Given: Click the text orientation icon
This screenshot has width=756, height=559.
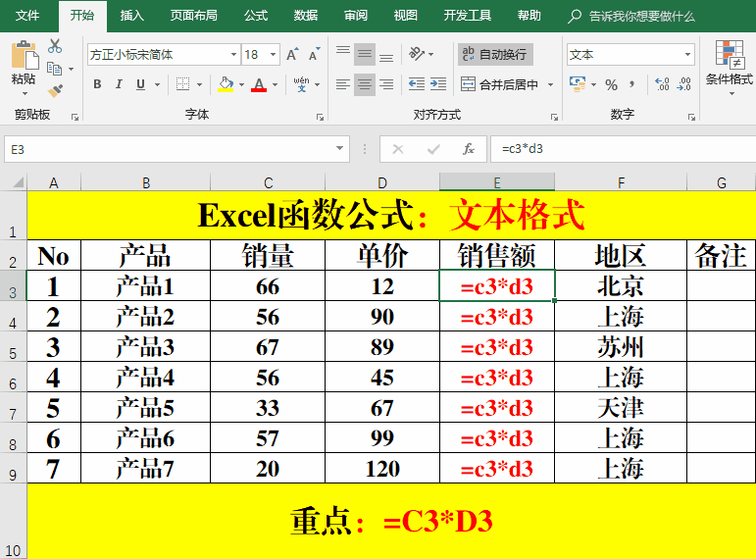Looking at the screenshot, I should [417, 54].
